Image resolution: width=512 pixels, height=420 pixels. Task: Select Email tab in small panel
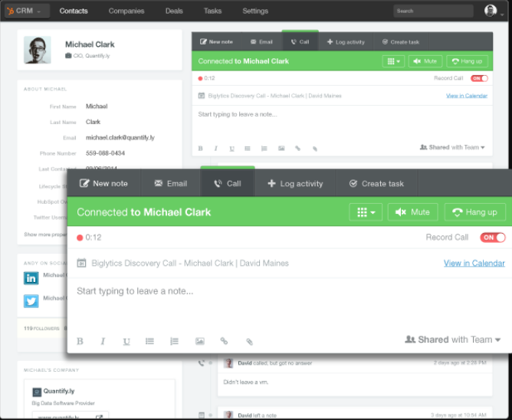[261, 42]
